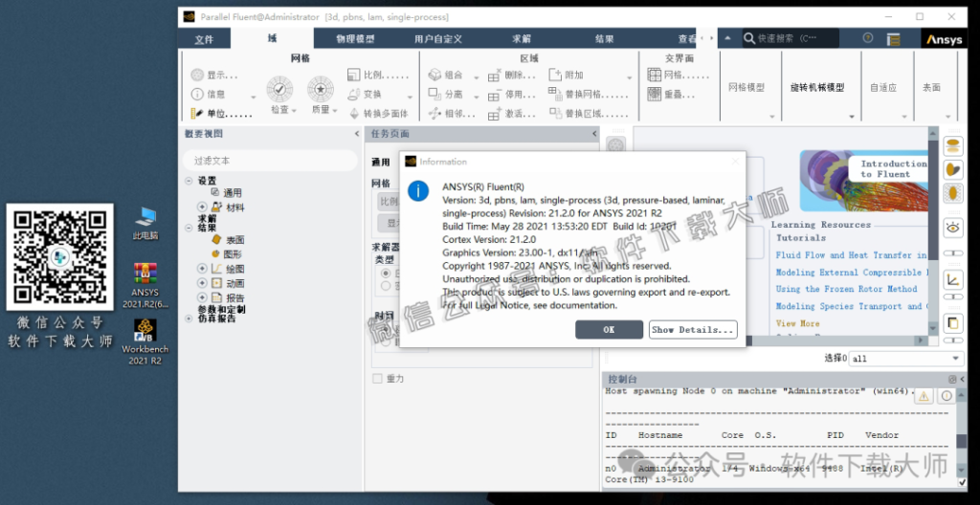Click the 显示 mesh display icon
The width and height of the screenshot is (980, 505).
[x=197, y=75]
